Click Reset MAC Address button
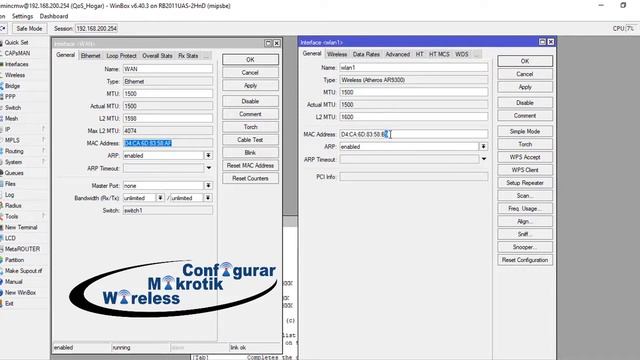The height and width of the screenshot is (360, 640). pos(250,165)
